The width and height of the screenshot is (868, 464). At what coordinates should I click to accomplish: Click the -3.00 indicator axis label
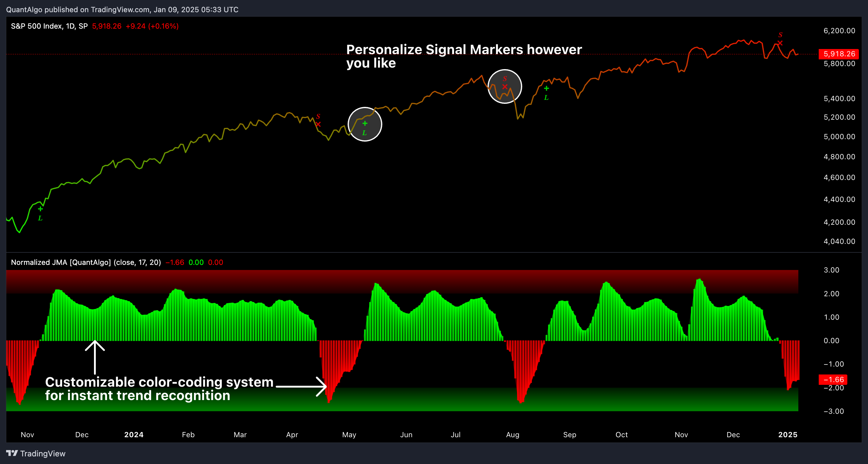tap(834, 411)
